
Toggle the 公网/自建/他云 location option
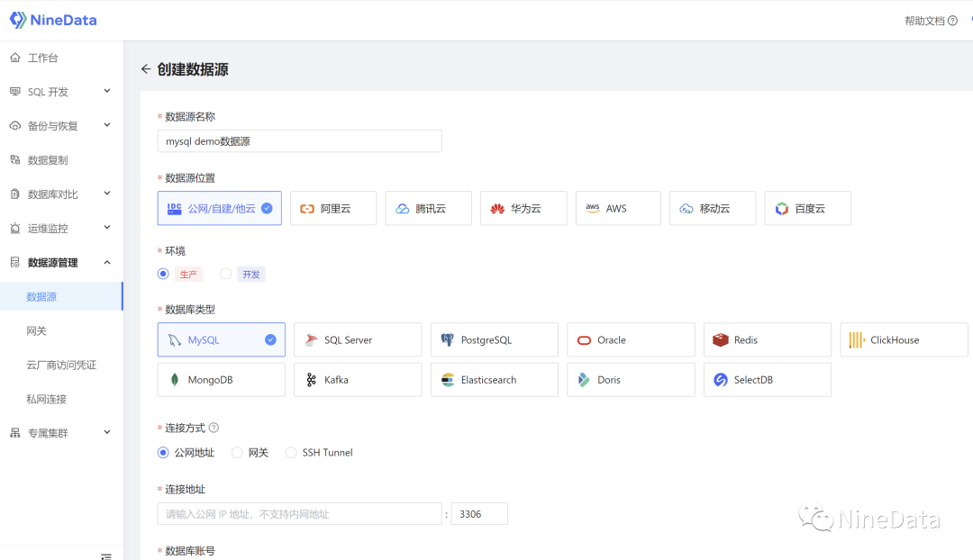coord(220,208)
